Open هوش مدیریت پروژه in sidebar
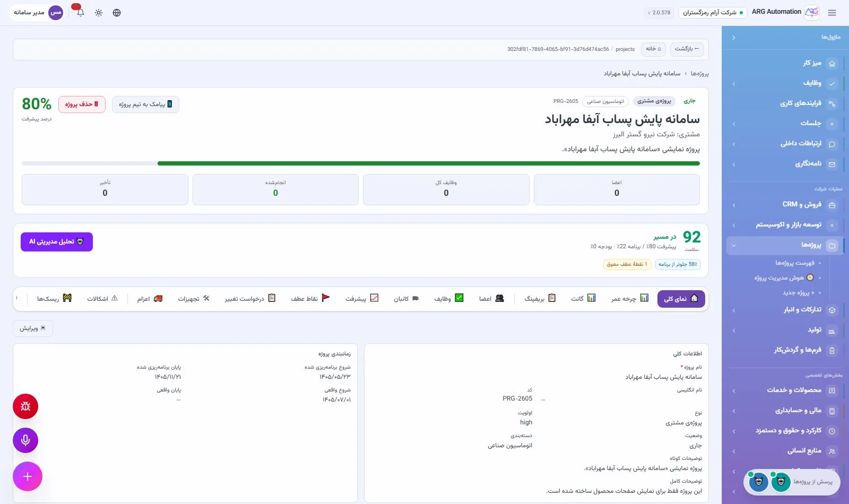Viewport: 849px width, 504px height. 784,278
